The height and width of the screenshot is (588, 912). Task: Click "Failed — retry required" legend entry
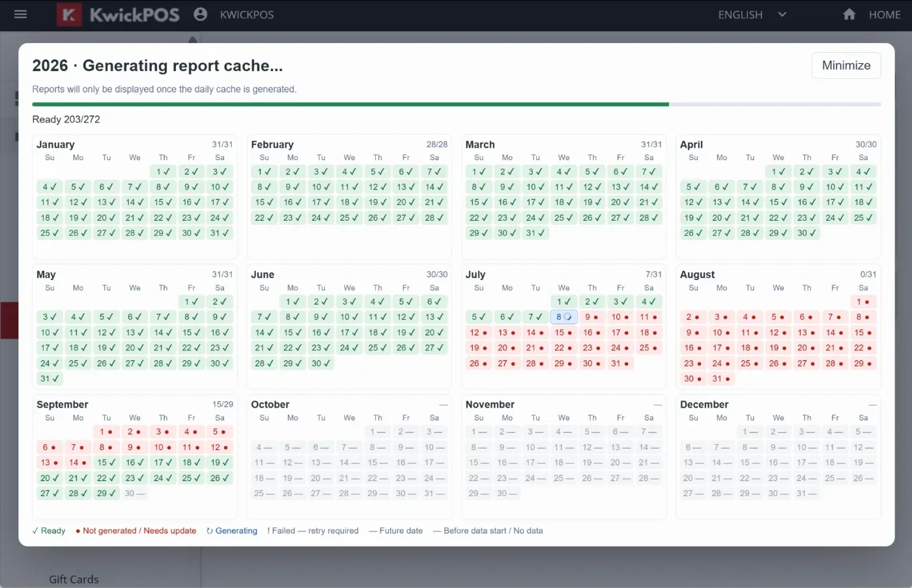(x=313, y=531)
